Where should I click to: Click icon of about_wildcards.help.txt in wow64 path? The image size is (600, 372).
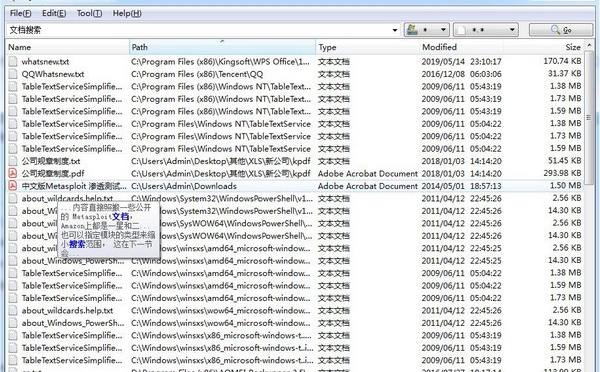point(13,310)
